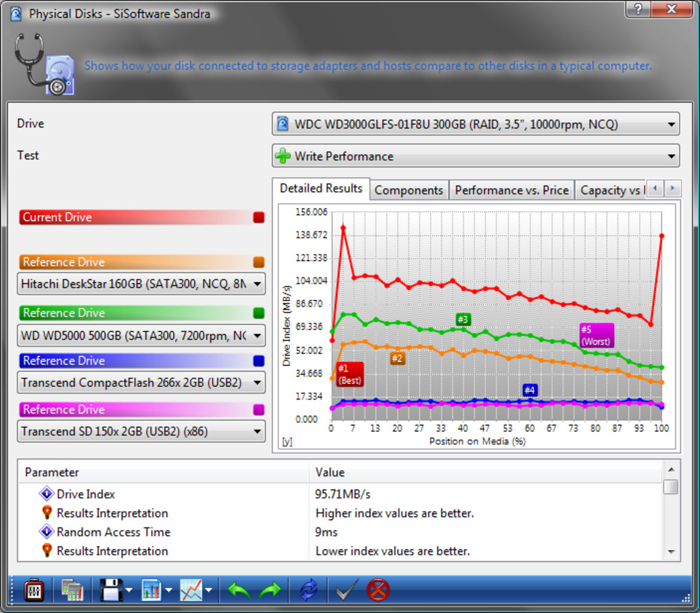Open the Transcend CompactFlash reference drive dropdown
This screenshot has height=613, width=700.
[141, 382]
